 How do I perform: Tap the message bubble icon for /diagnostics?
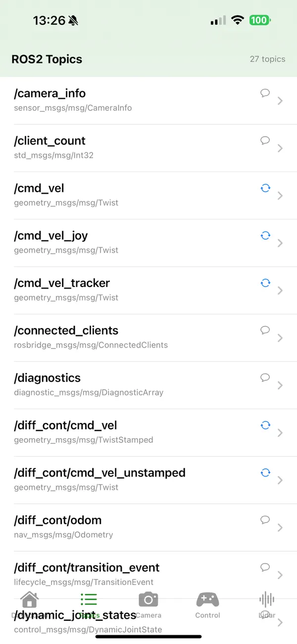pyautogui.click(x=265, y=378)
